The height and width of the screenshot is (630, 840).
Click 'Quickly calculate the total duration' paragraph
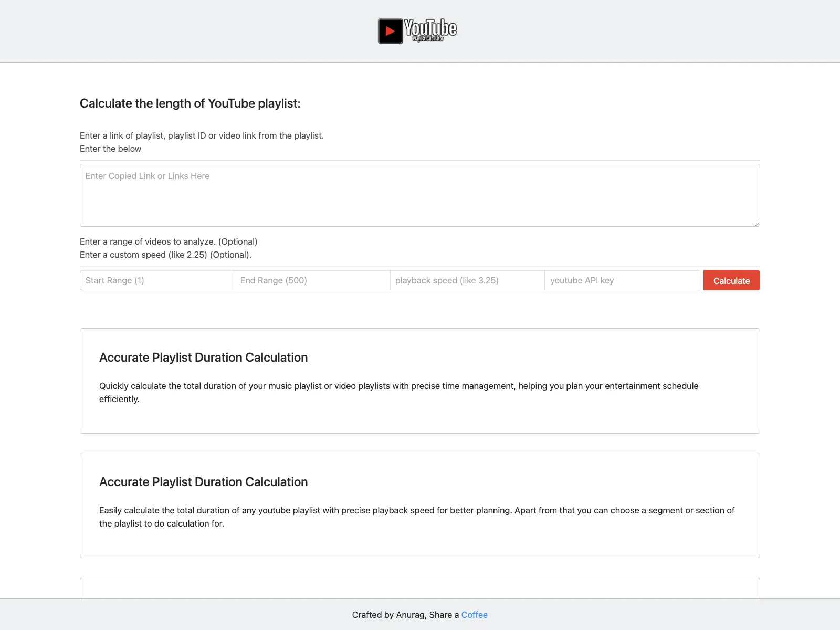(x=399, y=393)
